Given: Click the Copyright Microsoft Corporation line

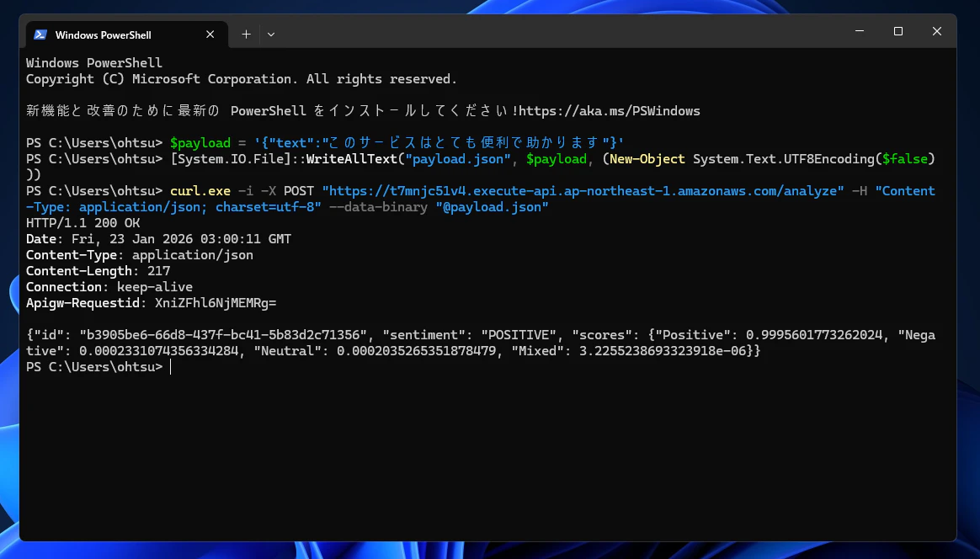Looking at the screenshot, I should click(x=242, y=79).
